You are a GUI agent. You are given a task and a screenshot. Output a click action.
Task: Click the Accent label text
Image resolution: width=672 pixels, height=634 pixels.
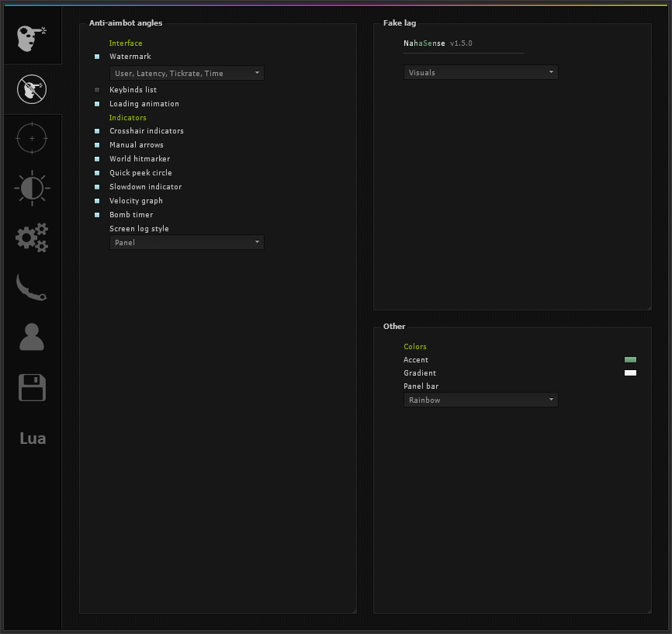tap(416, 360)
